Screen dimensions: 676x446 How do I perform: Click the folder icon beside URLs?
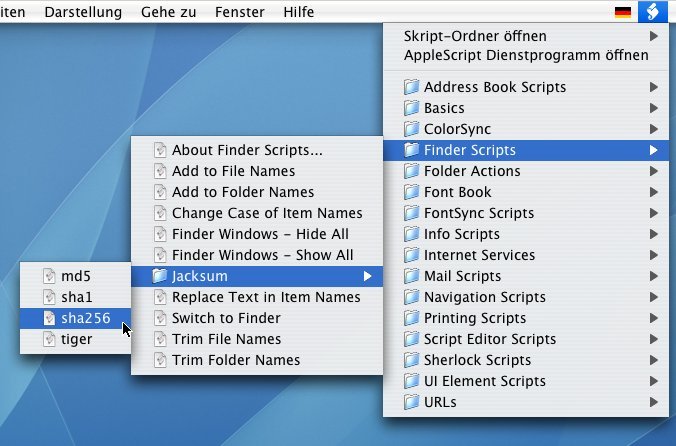(x=411, y=402)
